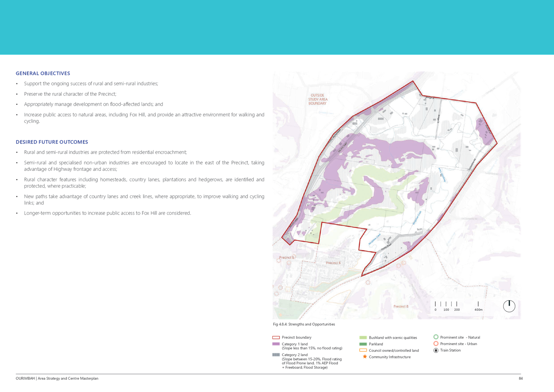Click the Outside Study Area Boundary map label
This screenshot has width=554, height=392.
317,99
